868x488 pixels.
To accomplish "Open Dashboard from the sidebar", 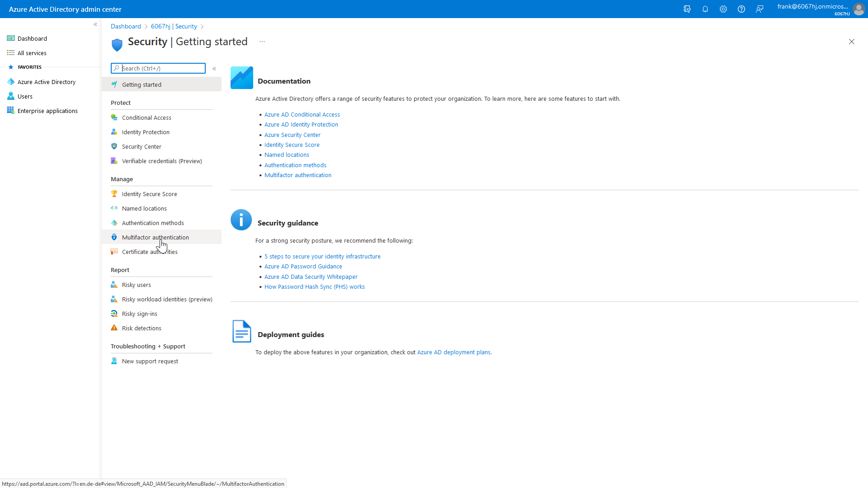I will coord(32,38).
